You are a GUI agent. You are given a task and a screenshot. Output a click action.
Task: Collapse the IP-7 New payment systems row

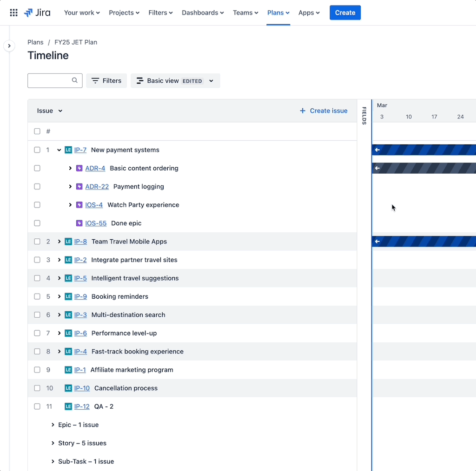pos(59,150)
